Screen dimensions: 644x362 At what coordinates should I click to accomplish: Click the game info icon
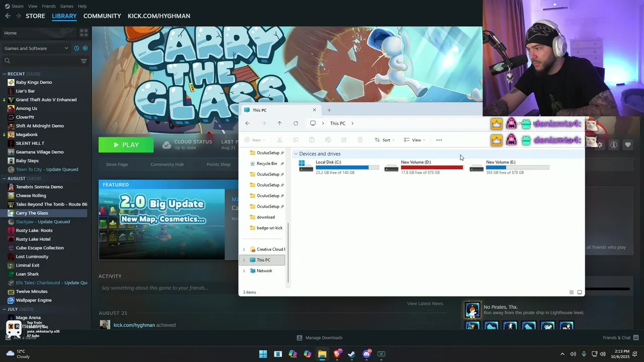pos(614,145)
